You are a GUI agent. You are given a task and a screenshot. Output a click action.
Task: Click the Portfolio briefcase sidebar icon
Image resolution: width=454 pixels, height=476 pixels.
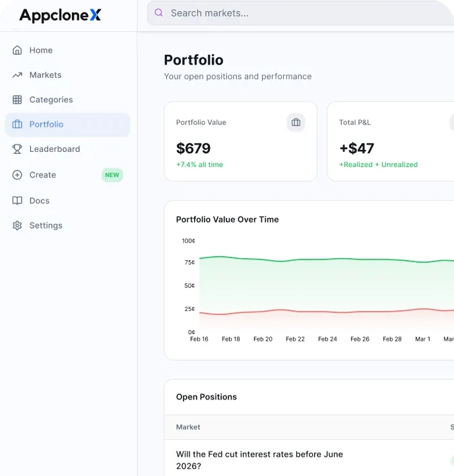pos(17,124)
